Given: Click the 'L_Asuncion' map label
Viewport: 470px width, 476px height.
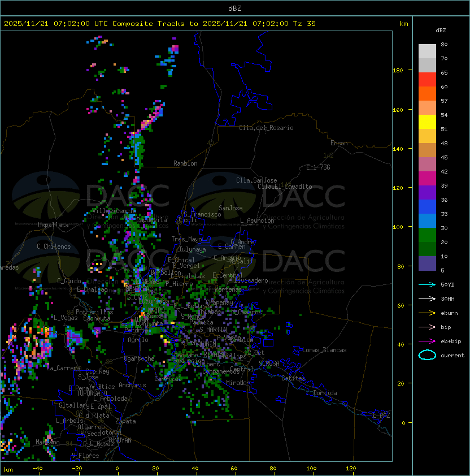Looking at the screenshot, I should pyautogui.click(x=257, y=220).
